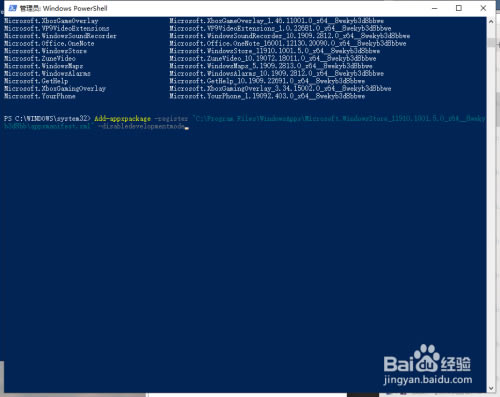Screen dimensions: 500x397
Task: Click WindowsSoundRecorder_10.1909 full package name
Action: tap(290, 36)
